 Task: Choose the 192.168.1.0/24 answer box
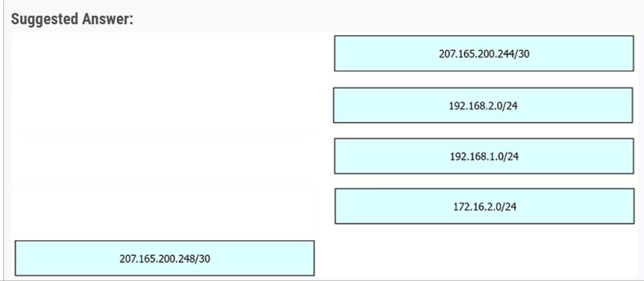pyautogui.click(x=484, y=156)
